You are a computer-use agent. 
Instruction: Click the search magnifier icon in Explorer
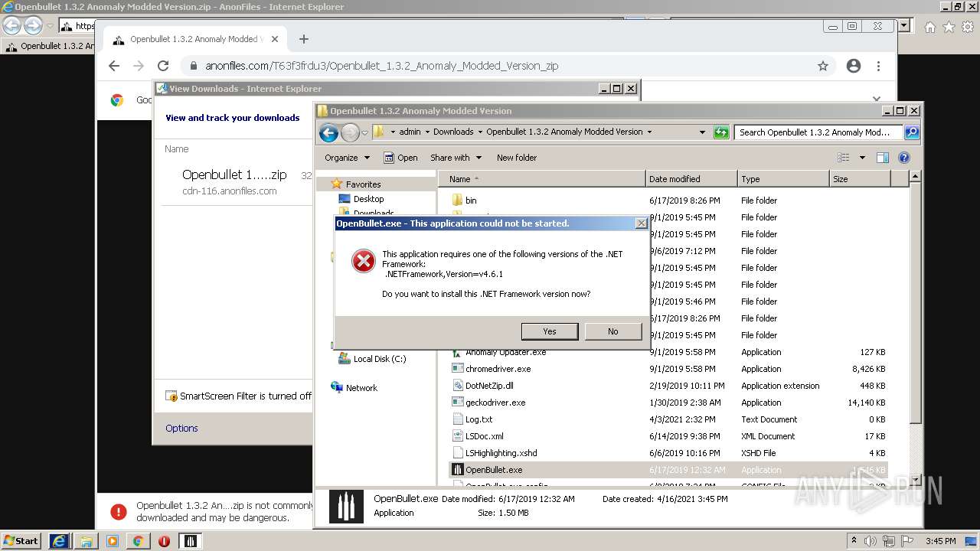(911, 132)
